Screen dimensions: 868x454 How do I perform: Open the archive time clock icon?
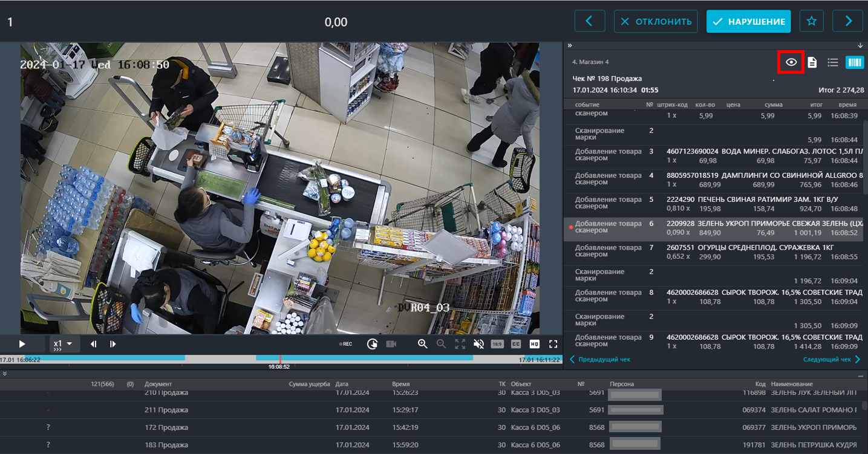pos(372,344)
